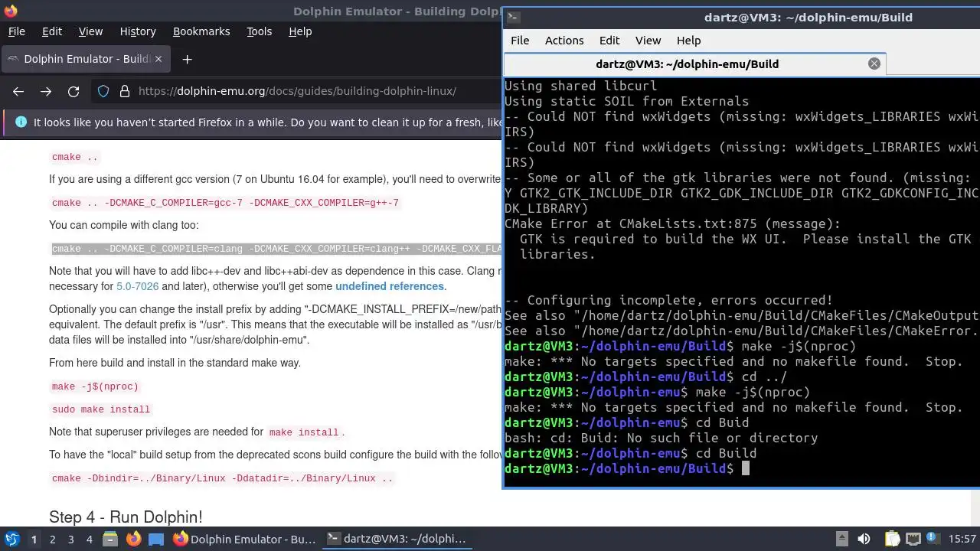980x551 pixels.
Task: Open the Firefox Help menu
Action: (x=300, y=31)
